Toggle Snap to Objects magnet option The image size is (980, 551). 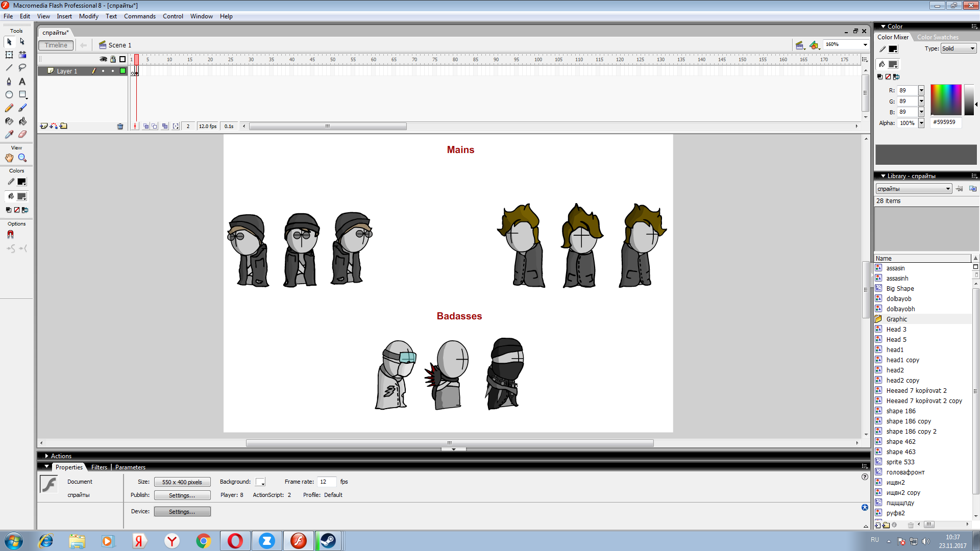point(10,235)
